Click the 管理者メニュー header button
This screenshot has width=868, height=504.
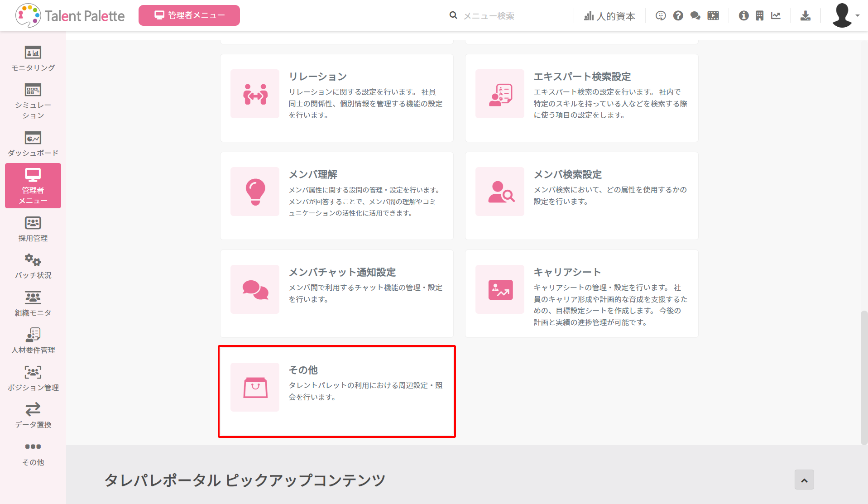[189, 15]
